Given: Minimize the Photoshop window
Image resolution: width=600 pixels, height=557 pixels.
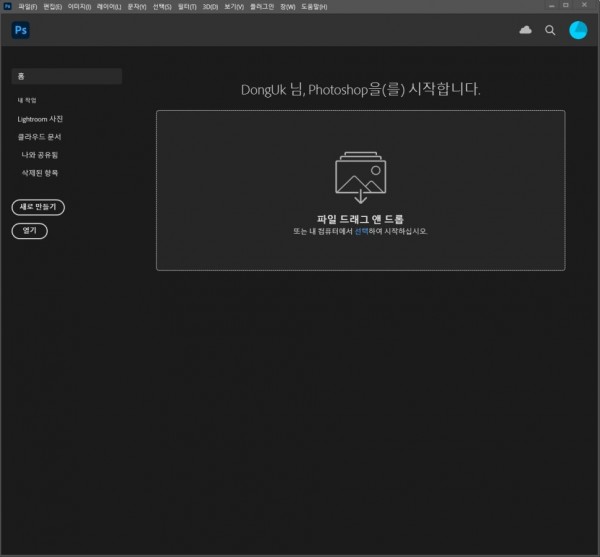Looking at the screenshot, I should pyautogui.click(x=551, y=6).
